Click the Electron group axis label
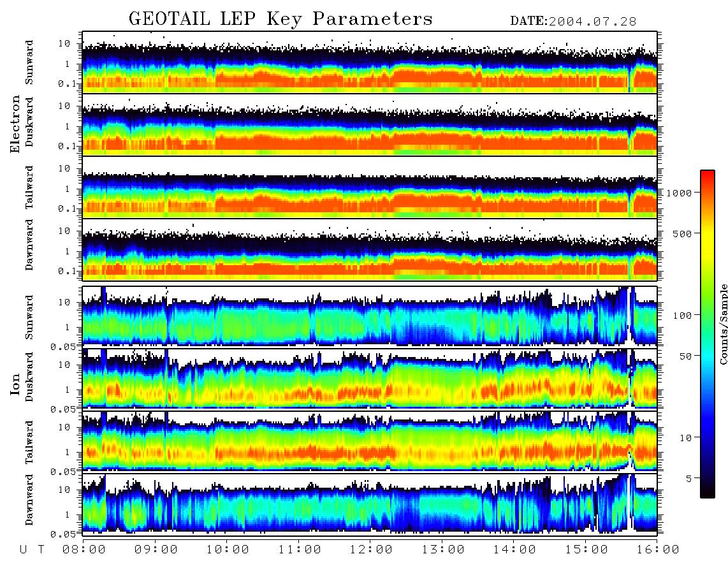728x561 pixels. (x=15, y=124)
